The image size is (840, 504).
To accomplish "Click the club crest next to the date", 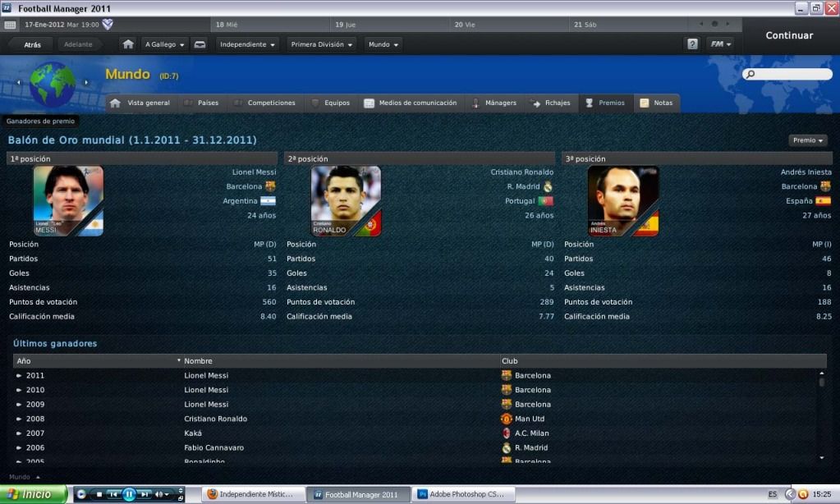I will point(108,24).
